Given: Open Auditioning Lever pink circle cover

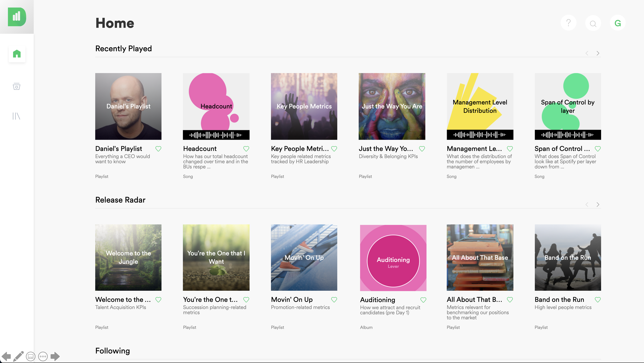Looking at the screenshot, I should point(393,258).
